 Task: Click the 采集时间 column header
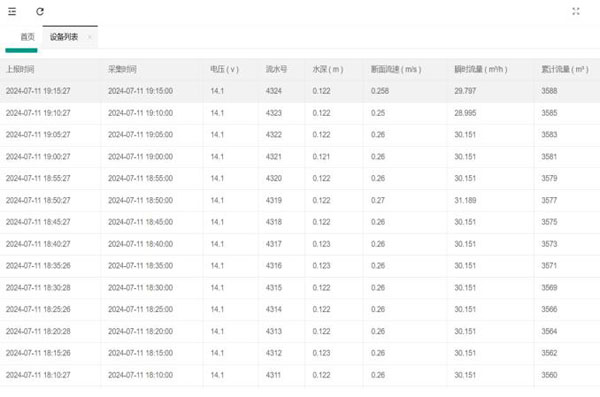click(x=122, y=69)
